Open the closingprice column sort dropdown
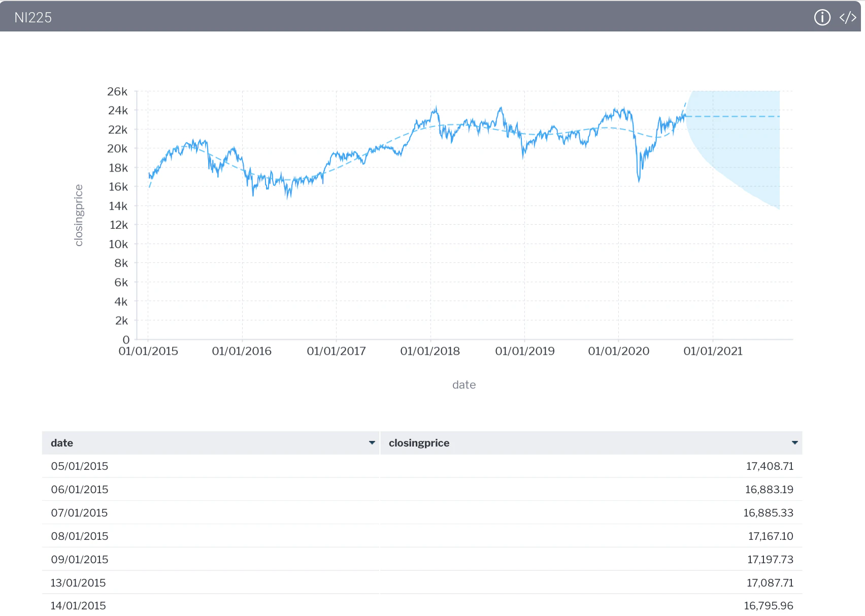 coord(794,443)
